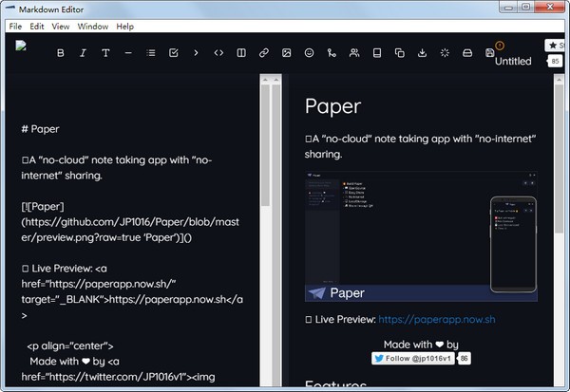Image resolution: width=570 pixels, height=392 pixels.
Task: Insert blockquote with chevron icon
Action: point(196,53)
